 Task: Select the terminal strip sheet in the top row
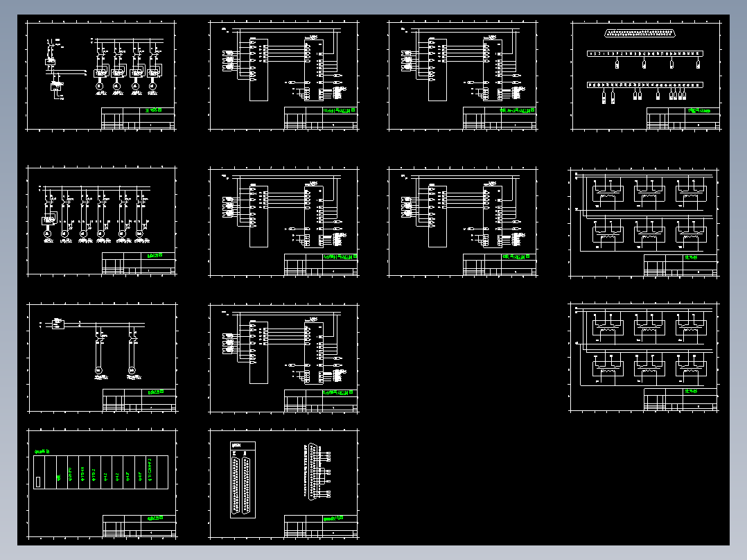click(x=647, y=76)
